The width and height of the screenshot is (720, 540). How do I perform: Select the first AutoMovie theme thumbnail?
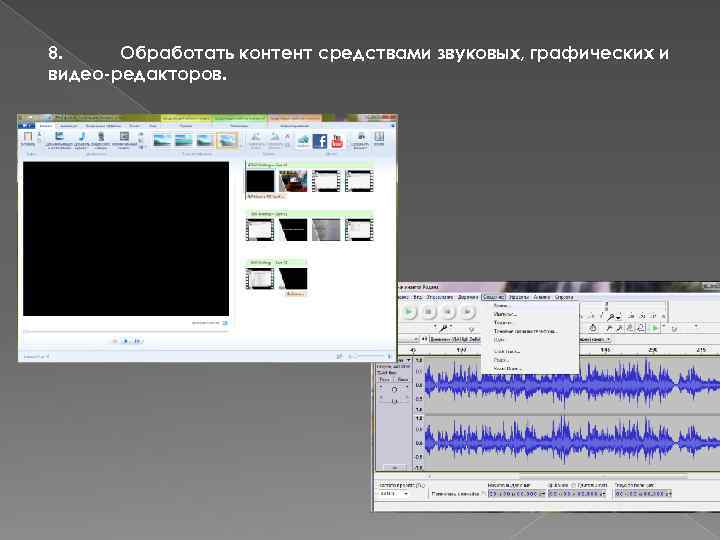tap(162, 140)
